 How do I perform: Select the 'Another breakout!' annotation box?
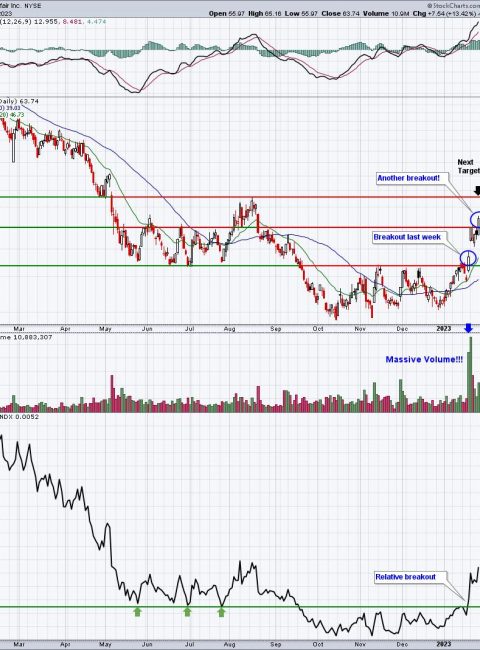(408, 178)
